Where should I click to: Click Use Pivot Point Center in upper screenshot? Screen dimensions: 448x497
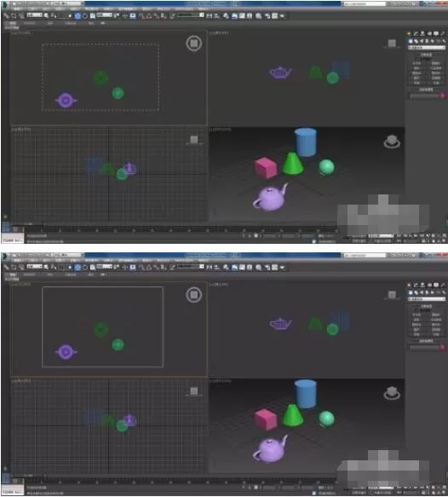(x=117, y=16)
